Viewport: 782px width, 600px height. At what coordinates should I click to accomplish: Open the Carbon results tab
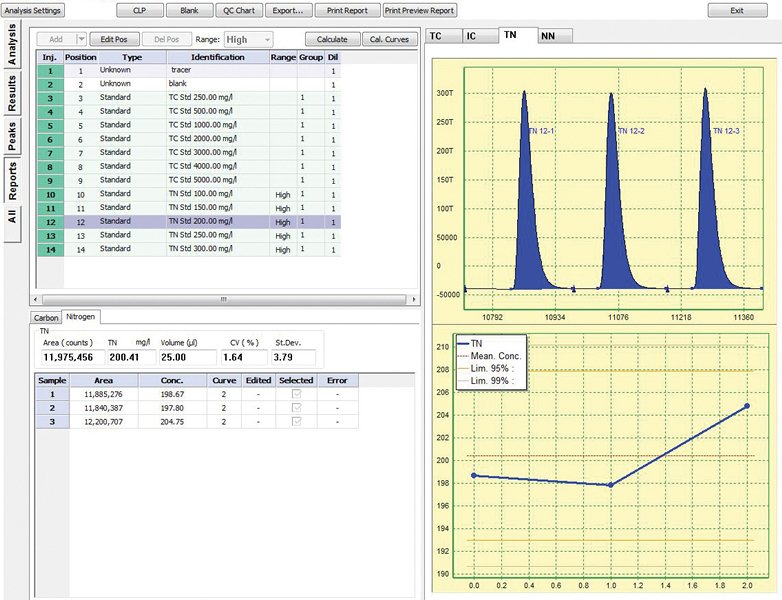point(46,317)
